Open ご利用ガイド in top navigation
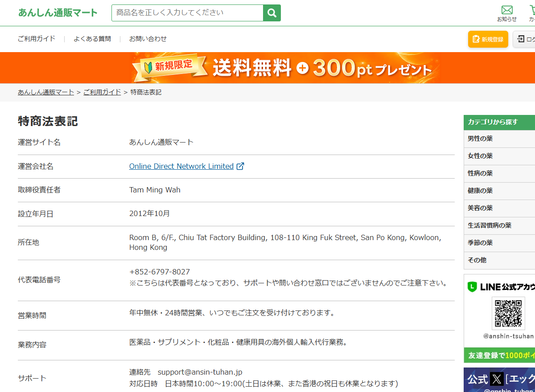This screenshot has height=392, width=535. pyautogui.click(x=37, y=39)
